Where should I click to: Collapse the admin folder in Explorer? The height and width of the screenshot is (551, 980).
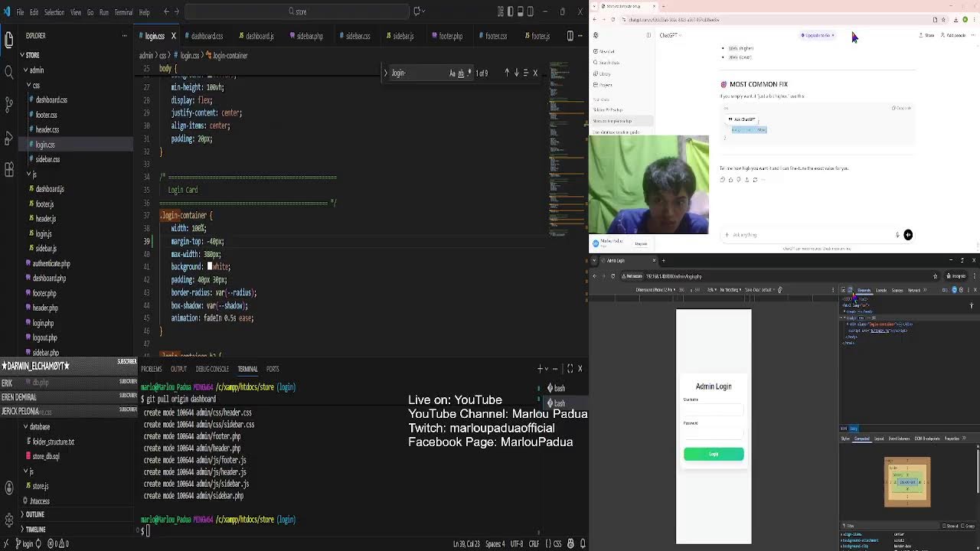point(36,70)
